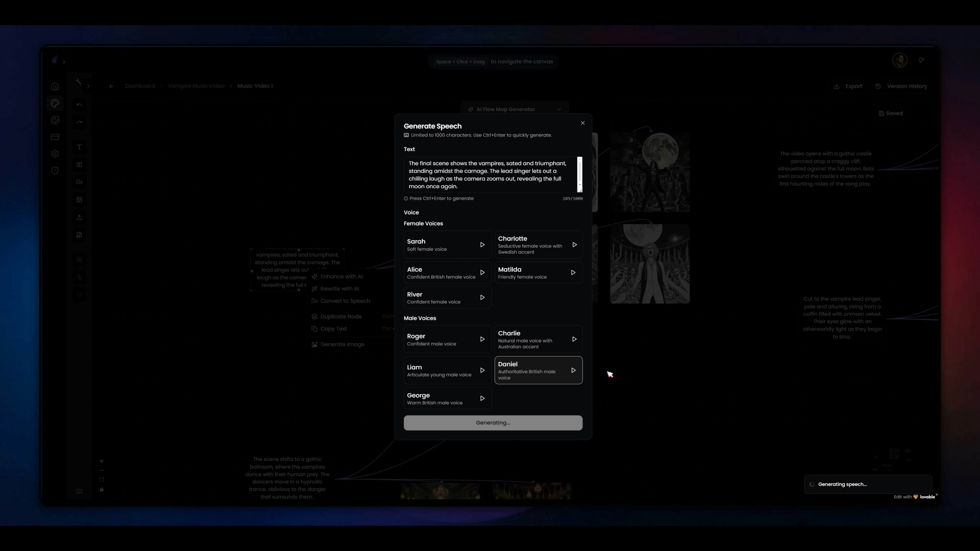Open Version History
Image resolution: width=980 pixels, height=551 pixels.
pos(902,86)
